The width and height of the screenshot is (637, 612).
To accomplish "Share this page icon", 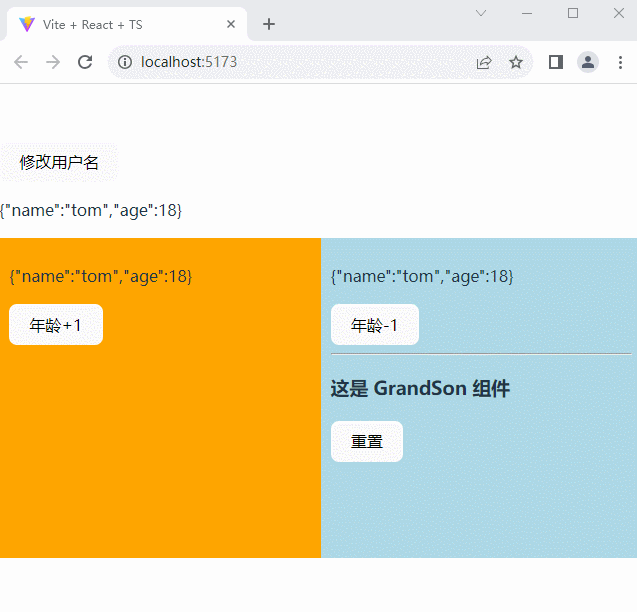I will pyautogui.click(x=484, y=62).
